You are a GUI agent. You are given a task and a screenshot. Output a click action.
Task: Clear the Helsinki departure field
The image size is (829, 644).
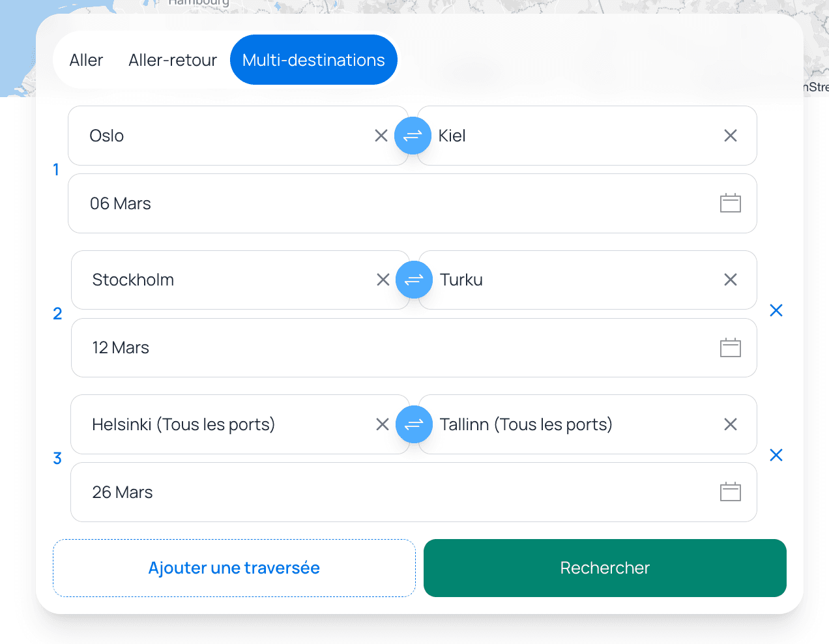pos(383,424)
